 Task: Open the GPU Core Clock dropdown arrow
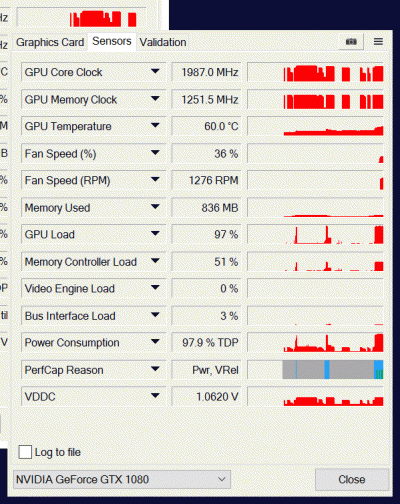[x=155, y=72]
